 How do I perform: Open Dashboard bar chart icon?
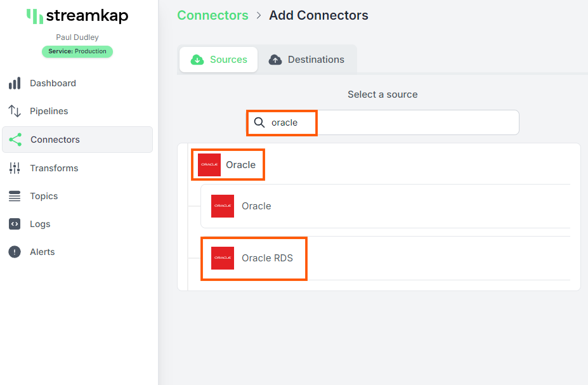tap(15, 83)
